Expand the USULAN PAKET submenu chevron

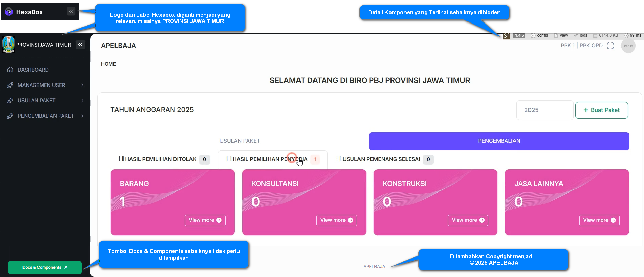coord(82,101)
